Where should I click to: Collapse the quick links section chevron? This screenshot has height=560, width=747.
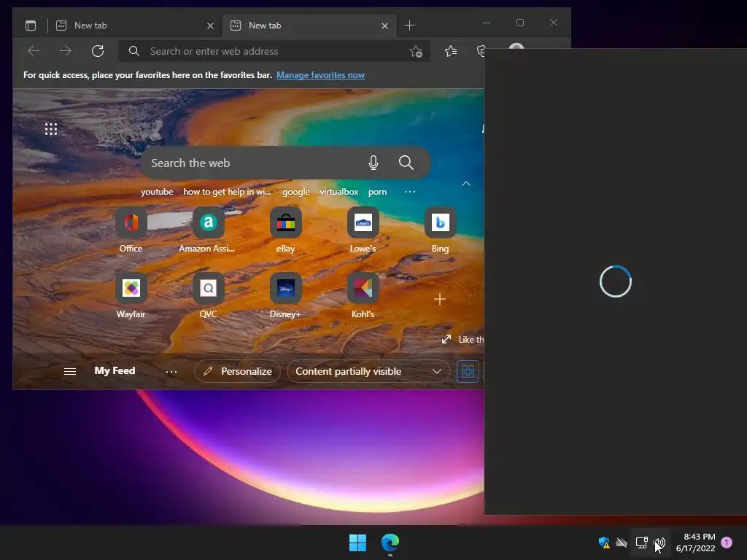tap(466, 184)
